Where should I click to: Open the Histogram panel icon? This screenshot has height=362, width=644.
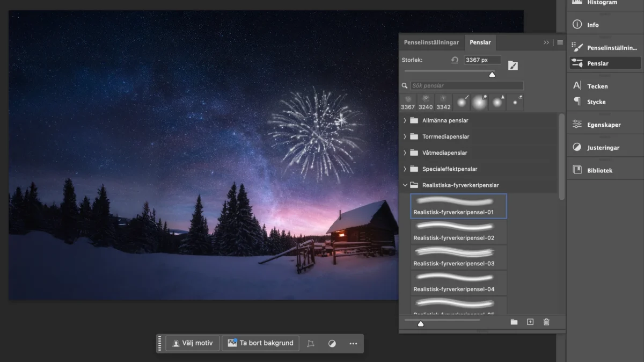point(577,2)
